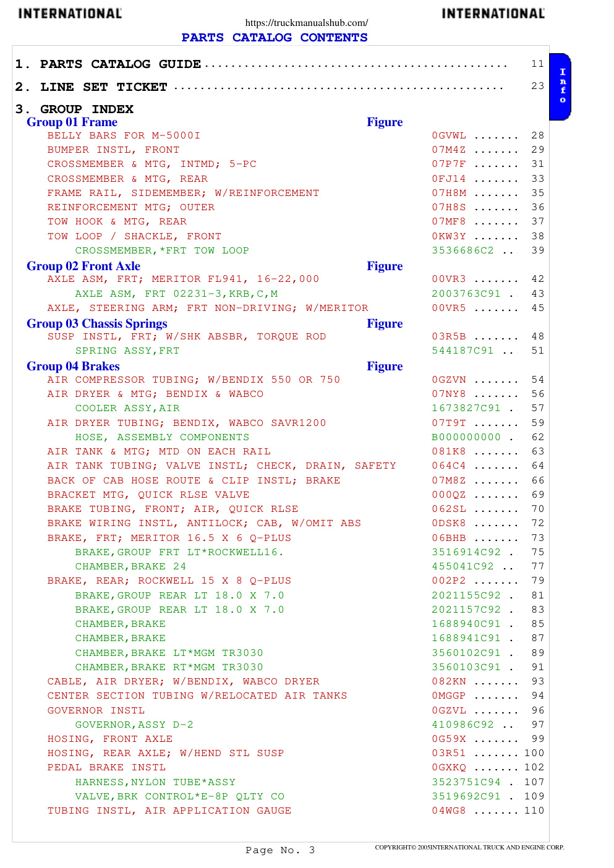
Task: Click figure code 2021155C92
Action: (x=466, y=595)
